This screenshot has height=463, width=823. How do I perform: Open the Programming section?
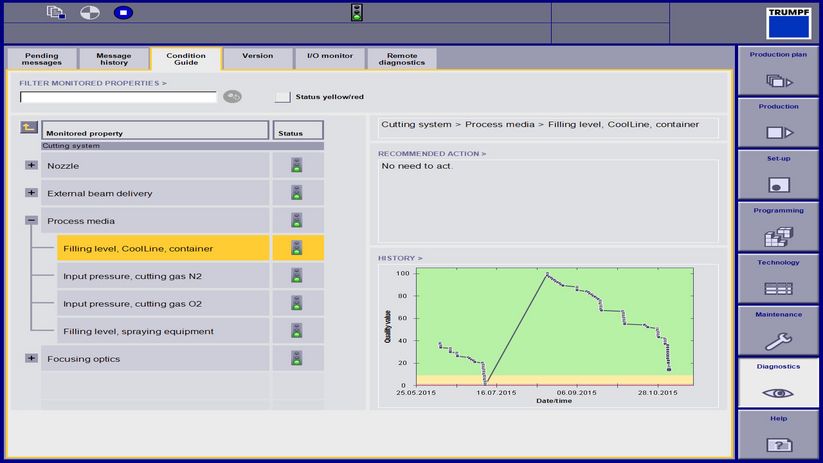(x=778, y=227)
